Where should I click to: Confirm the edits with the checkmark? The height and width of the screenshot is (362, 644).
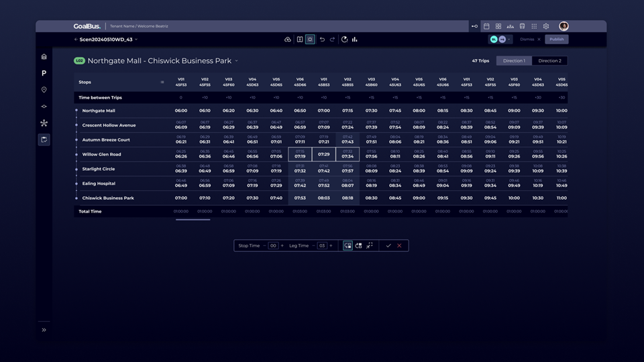pos(388,245)
